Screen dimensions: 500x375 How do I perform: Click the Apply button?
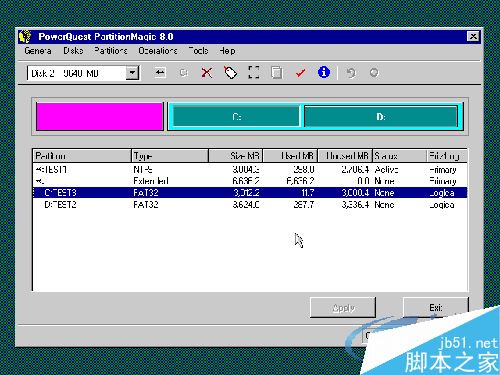[x=343, y=307]
